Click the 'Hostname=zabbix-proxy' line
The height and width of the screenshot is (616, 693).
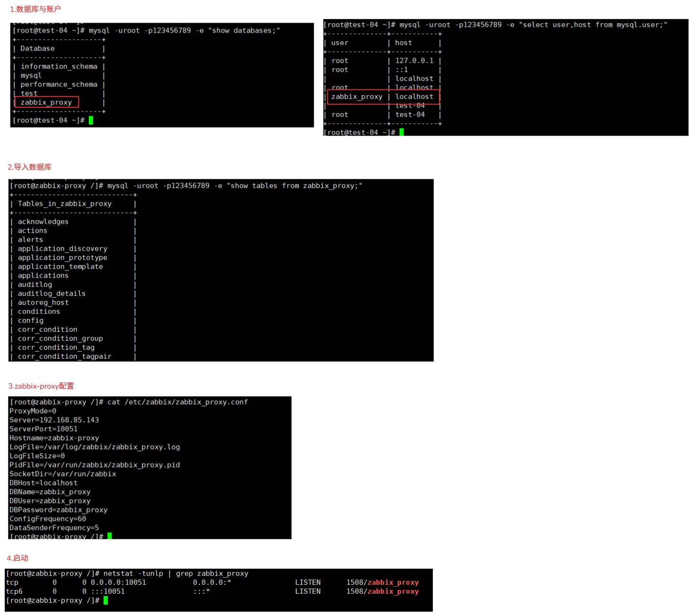tap(54, 438)
